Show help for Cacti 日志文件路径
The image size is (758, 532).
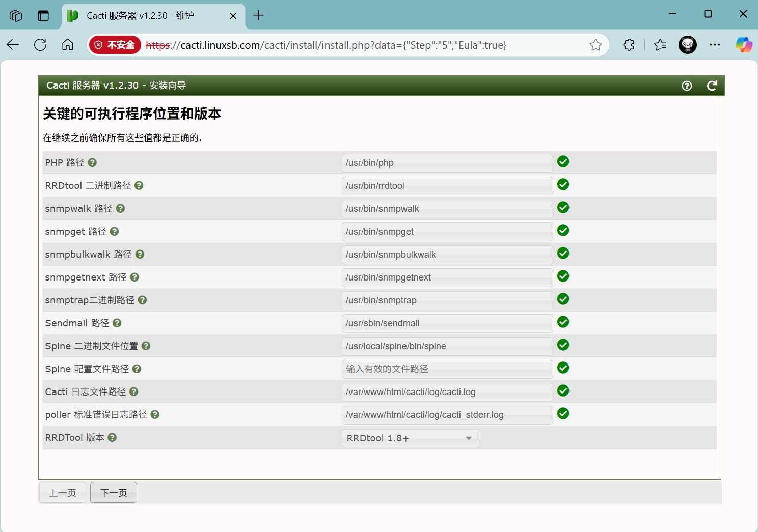[x=133, y=391]
